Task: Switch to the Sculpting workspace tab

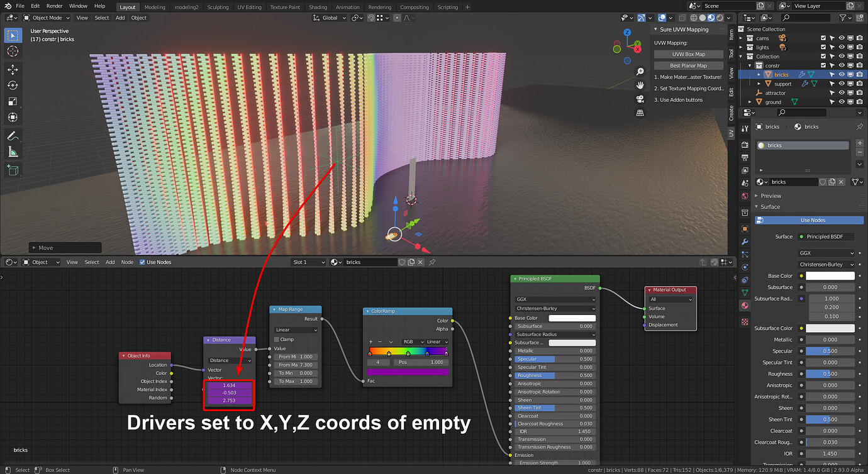Action: [x=218, y=8]
